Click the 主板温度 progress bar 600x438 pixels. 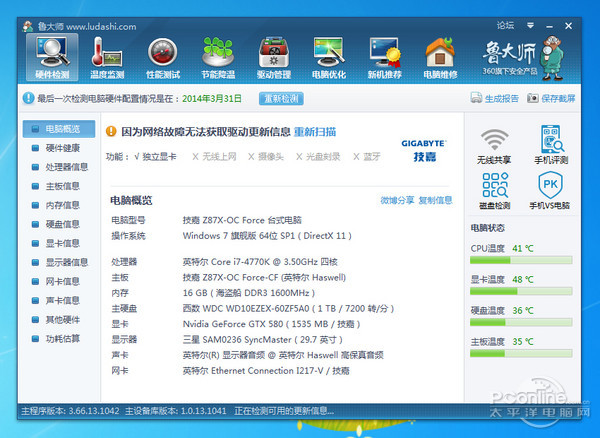pyautogui.click(x=521, y=353)
